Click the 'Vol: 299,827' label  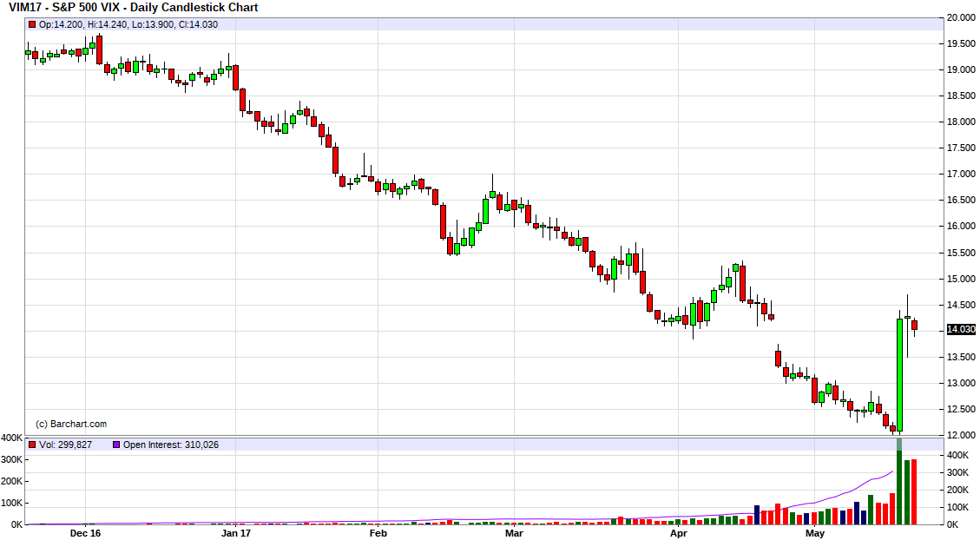click(66, 445)
